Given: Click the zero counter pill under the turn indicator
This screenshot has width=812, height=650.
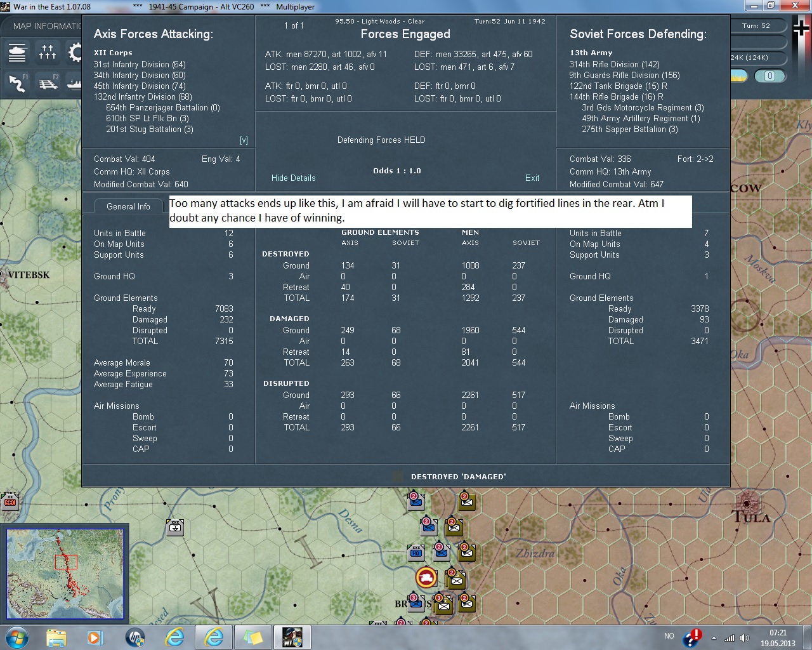Looking at the screenshot, I should (770, 76).
